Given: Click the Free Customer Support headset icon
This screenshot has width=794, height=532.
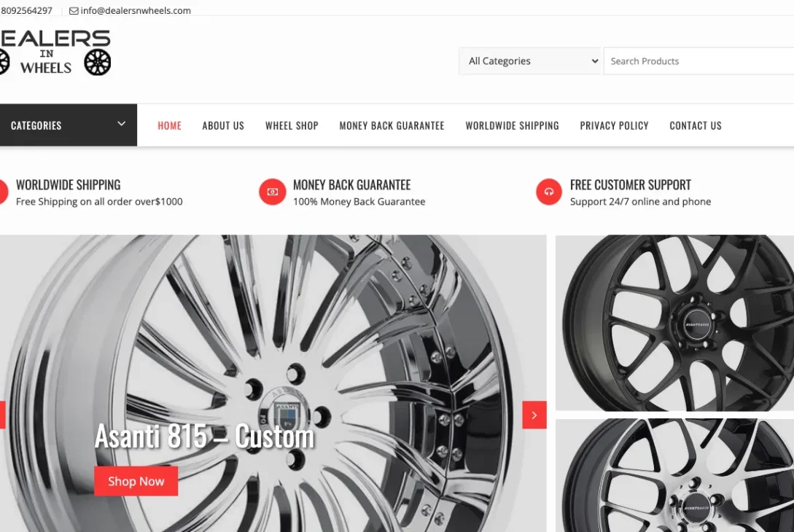Looking at the screenshot, I should coord(549,192).
